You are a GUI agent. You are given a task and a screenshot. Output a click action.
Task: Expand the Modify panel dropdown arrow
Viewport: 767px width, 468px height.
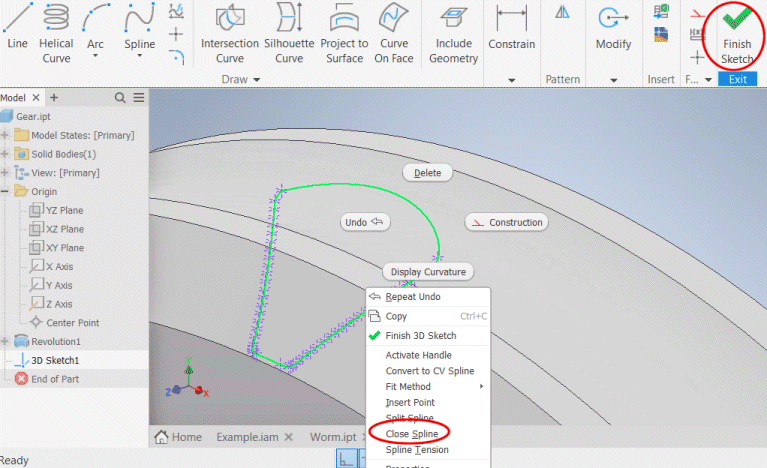coord(613,80)
